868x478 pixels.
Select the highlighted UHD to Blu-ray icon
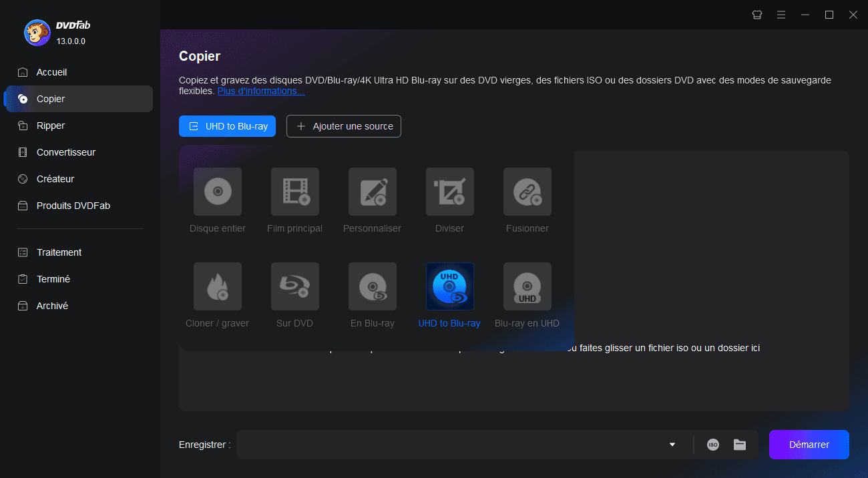point(450,286)
